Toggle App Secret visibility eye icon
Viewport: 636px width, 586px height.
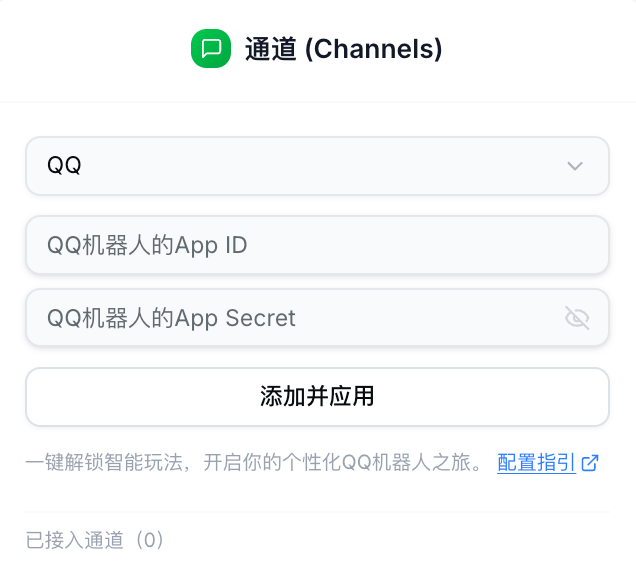pos(577,318)
